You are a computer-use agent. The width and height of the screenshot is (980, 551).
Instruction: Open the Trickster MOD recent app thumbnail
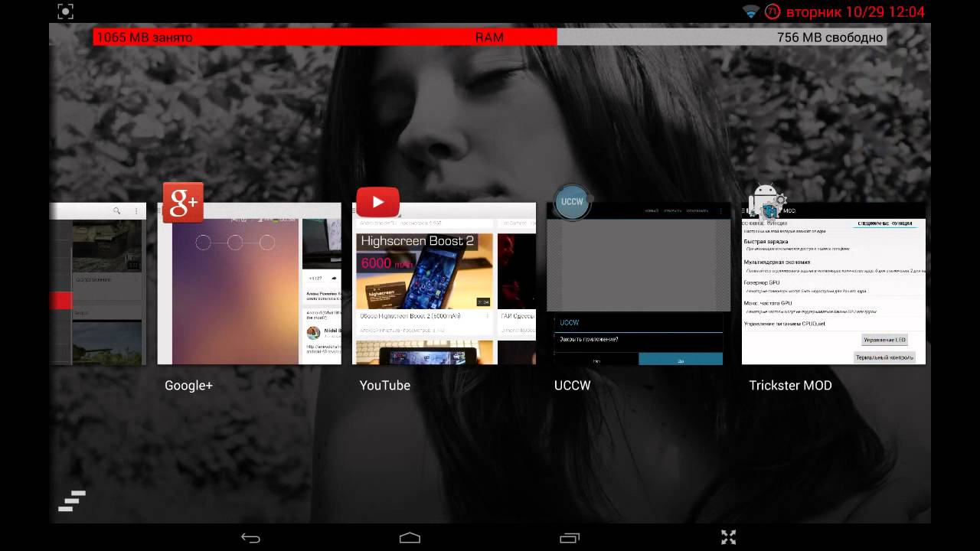[834, 283]
